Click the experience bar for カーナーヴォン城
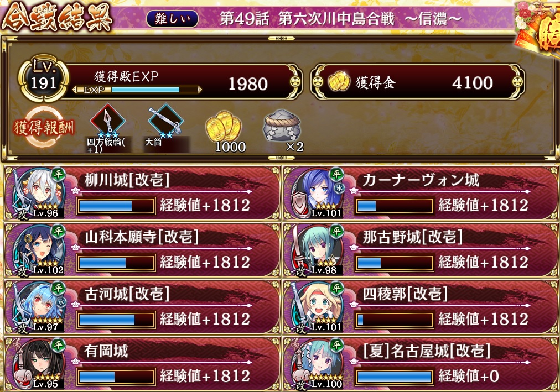Image resolution: width=560 pixels, height=392 pixels. [x=395, y=206]
